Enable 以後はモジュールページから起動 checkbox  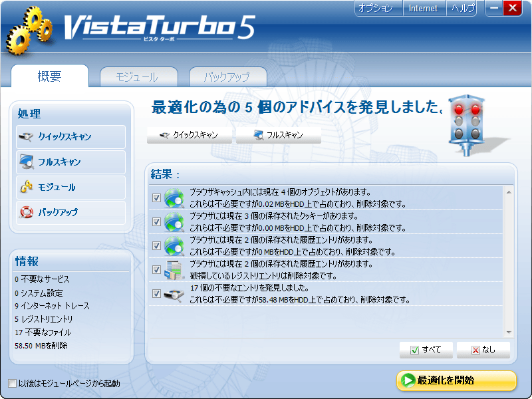12,384
